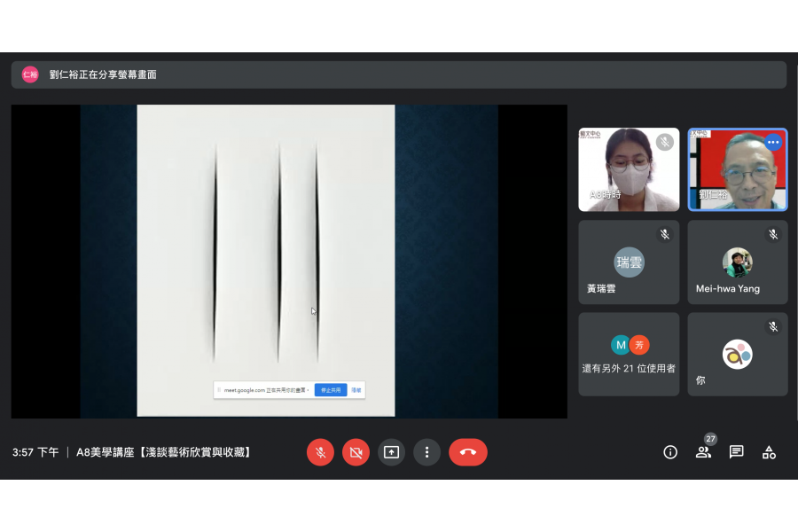Click the meeting title A8美學講座 text
798x532 pixels.
pyautogui.click(x=163, y=452)
